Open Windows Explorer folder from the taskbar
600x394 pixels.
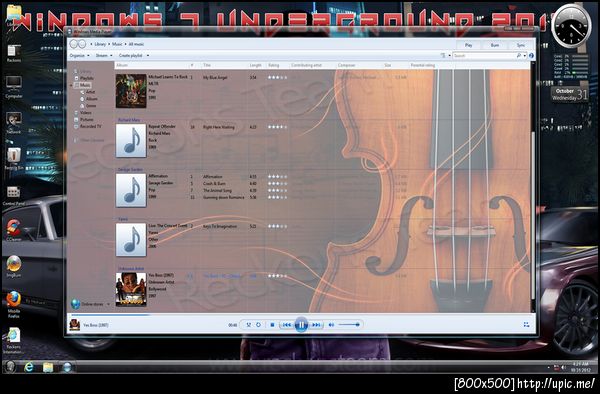tap(48, 368)
